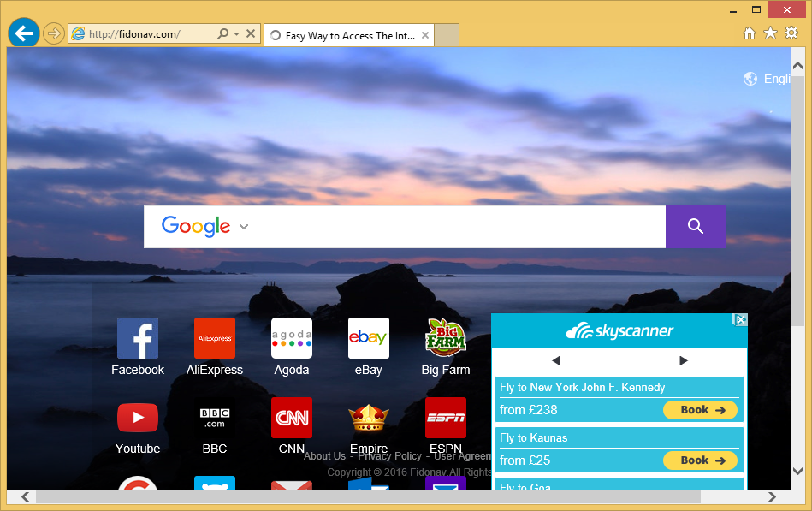812x511 pixels.
Task: Open Favorites star icon
Action: click(x=771, y=33)
